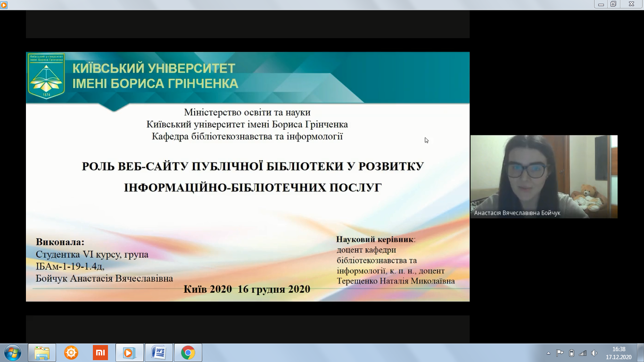
Task: Check the battery status tray icon
Action: click(571, 353)
